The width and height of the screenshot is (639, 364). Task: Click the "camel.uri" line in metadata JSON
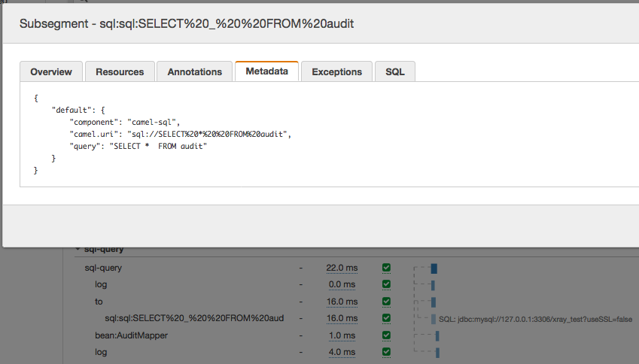(x=181, y=134)
